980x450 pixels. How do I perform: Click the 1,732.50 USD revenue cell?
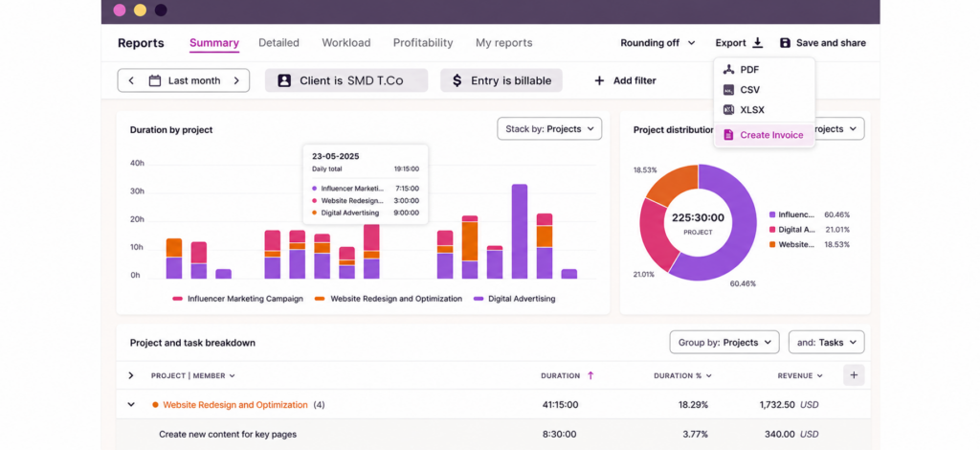click(x=789, y=404)
